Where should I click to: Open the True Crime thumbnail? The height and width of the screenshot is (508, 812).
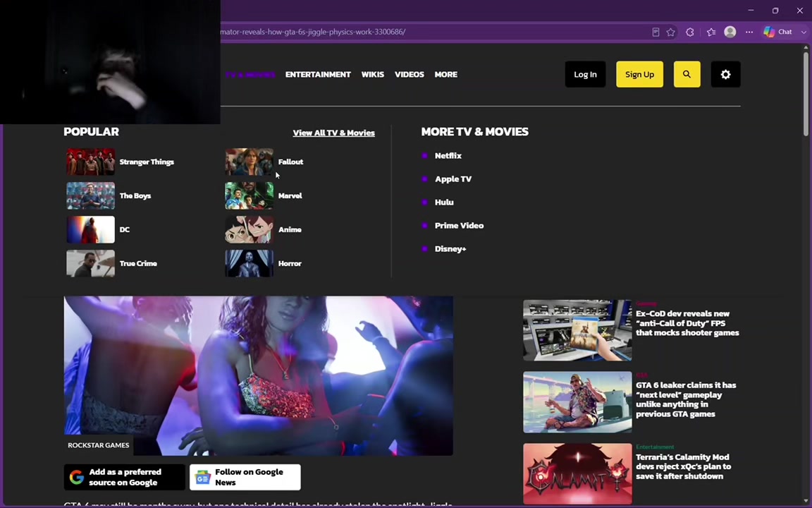click(x=91, y=263)
